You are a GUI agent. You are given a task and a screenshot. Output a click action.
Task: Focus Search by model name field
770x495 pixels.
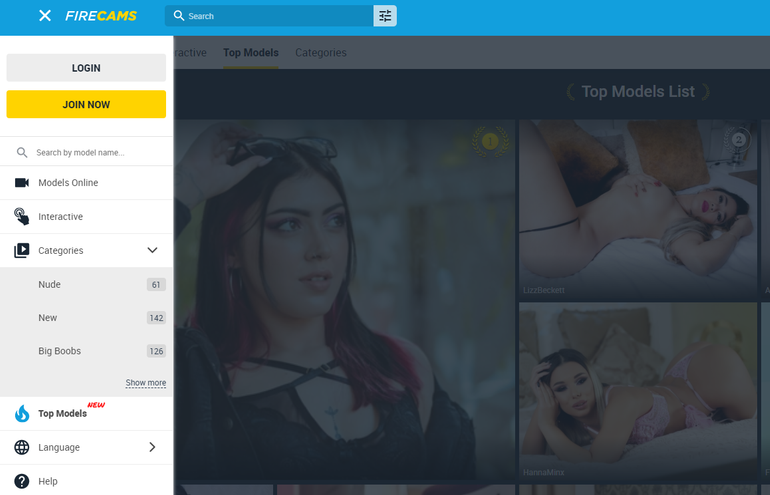point(86,152)
